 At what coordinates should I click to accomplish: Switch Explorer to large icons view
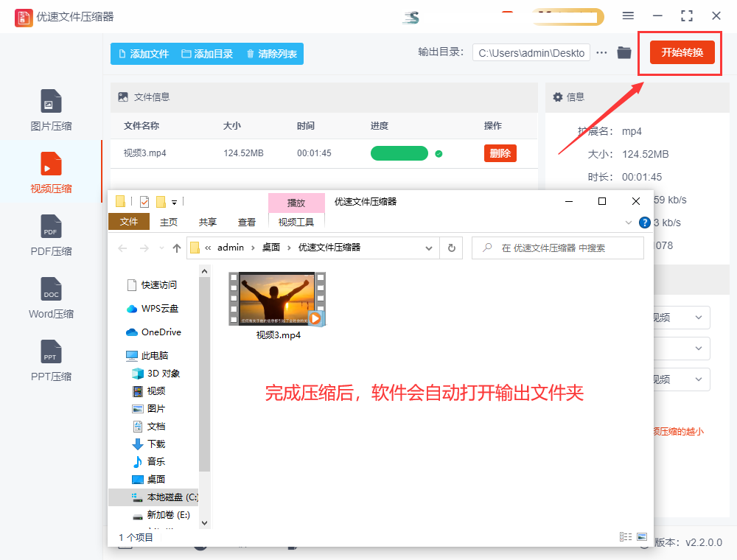coord(642,537)
